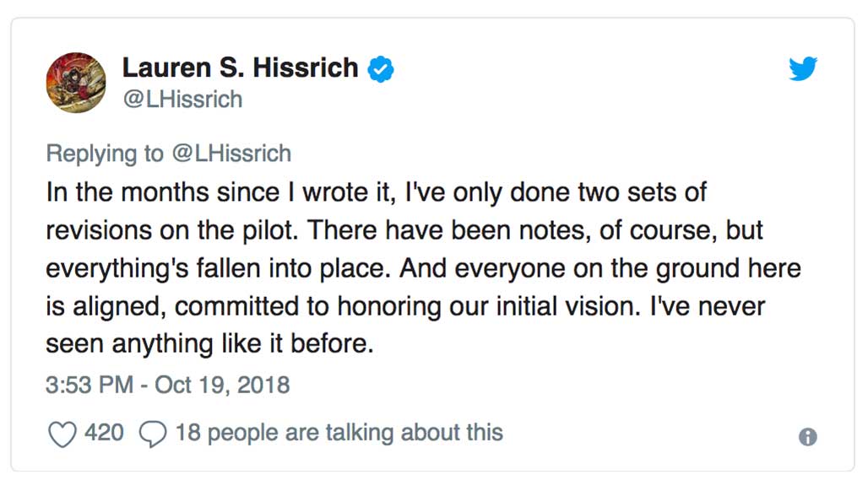868x491 pixels.
Task: Click @LHissrich mention in the Replying to line
Action: [231, 154]
